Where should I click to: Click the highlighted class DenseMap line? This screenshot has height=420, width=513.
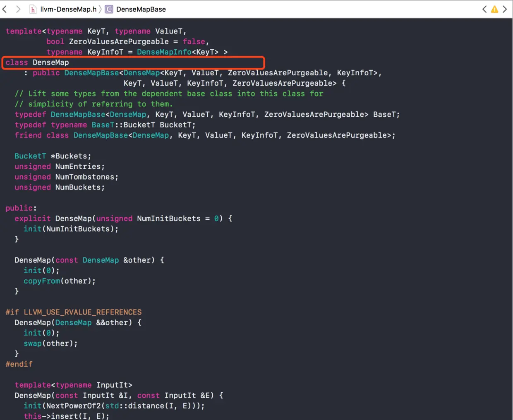click(x=133, y=62)
